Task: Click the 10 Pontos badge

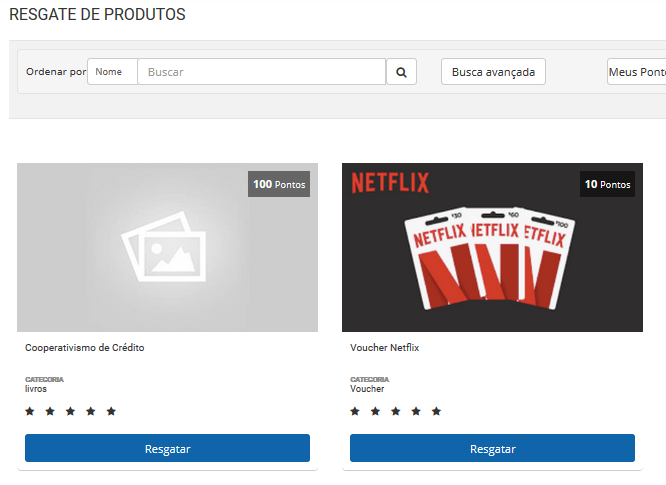Action: click(607, 184)
